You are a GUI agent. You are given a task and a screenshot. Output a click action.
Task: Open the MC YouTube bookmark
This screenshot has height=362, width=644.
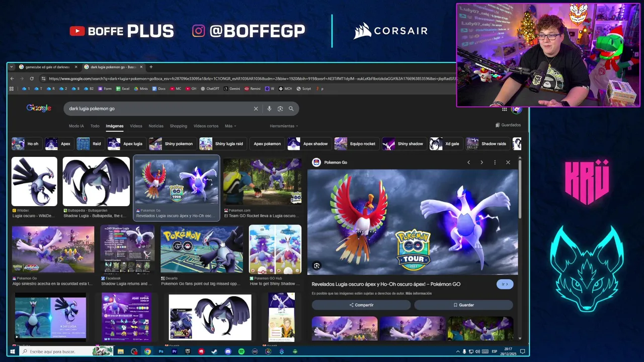[x=176, y=88]
